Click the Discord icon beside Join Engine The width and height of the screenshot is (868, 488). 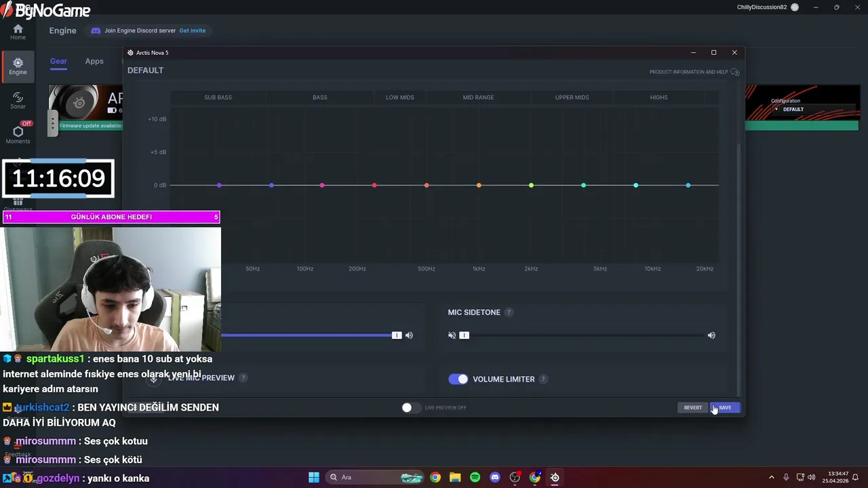coord(96,30)
